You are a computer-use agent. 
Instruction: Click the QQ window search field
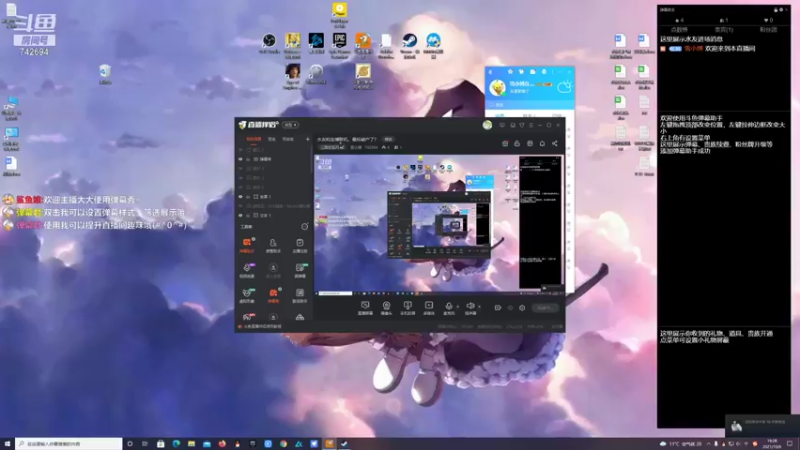pos(530,105)
